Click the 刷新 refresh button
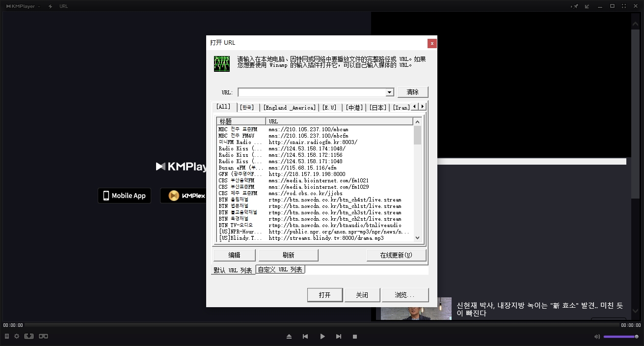 (x=289, y=255)
